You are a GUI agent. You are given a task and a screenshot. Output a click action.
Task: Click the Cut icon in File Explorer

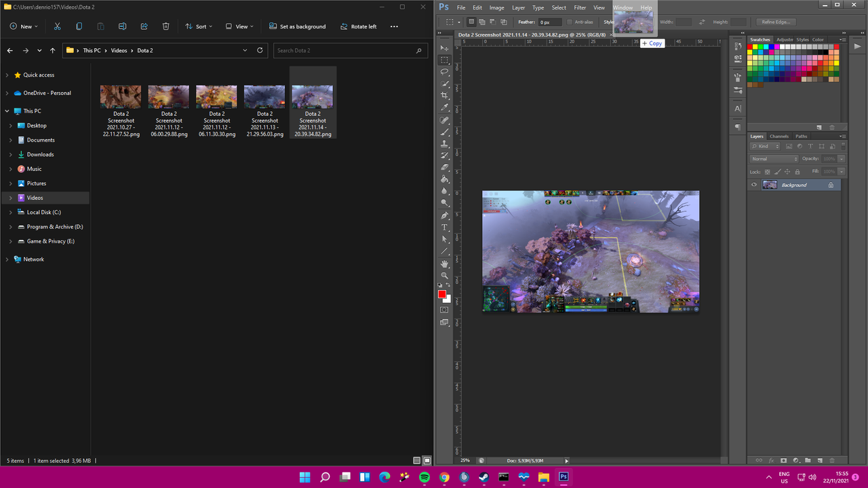57,26
